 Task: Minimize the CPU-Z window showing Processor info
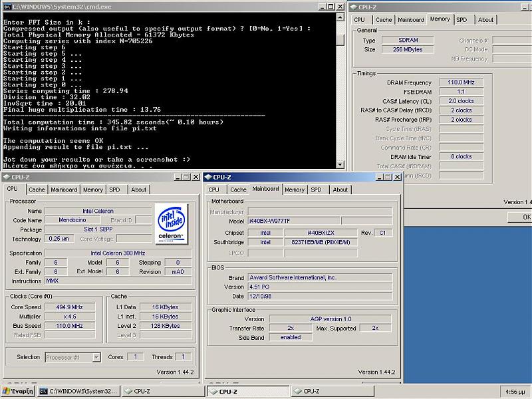click(178, 177)
